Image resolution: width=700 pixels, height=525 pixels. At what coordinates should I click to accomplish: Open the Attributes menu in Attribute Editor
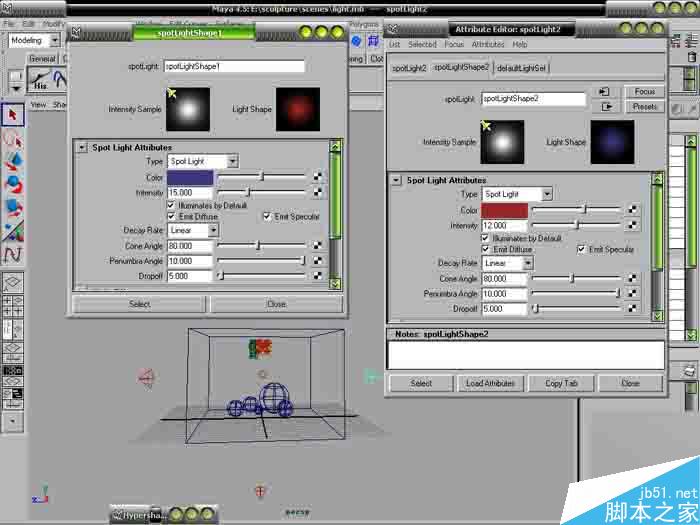pos(488,44)
